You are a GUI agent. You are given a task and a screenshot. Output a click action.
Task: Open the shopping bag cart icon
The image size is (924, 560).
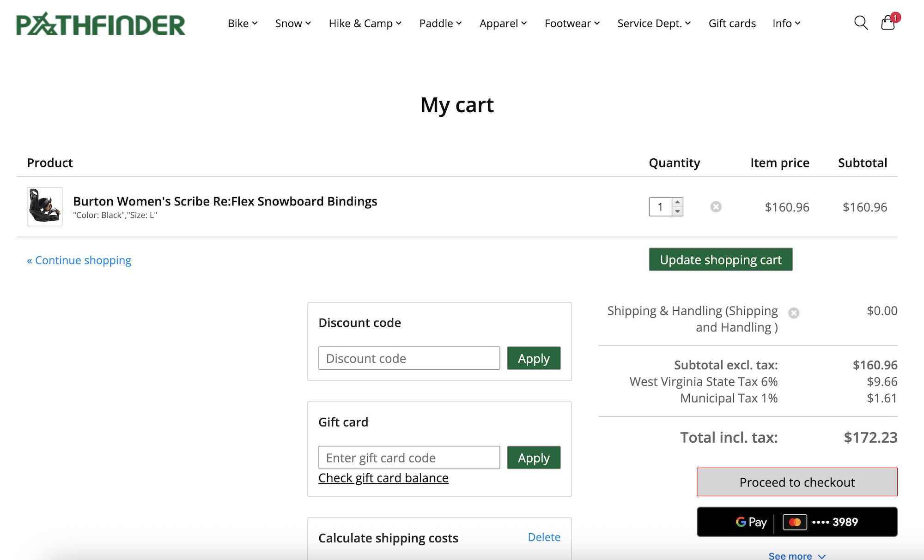tap(889, 22)
